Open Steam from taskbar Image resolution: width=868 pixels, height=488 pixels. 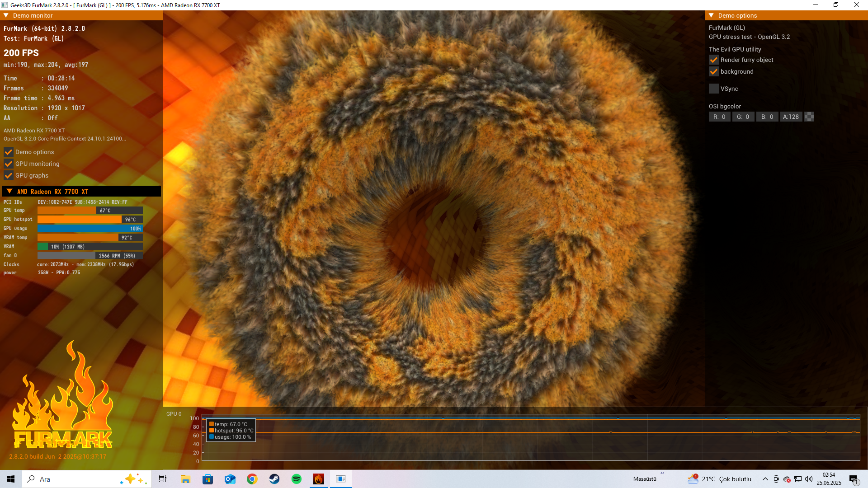pyautogui.click(x=274, y=479)
